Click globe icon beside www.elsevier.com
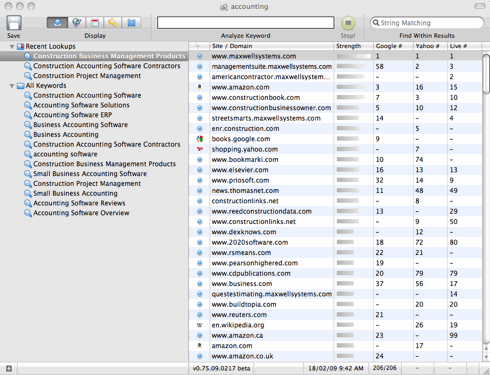The height and width of the screenshot is (375, 490). click(x=199, y=170)
